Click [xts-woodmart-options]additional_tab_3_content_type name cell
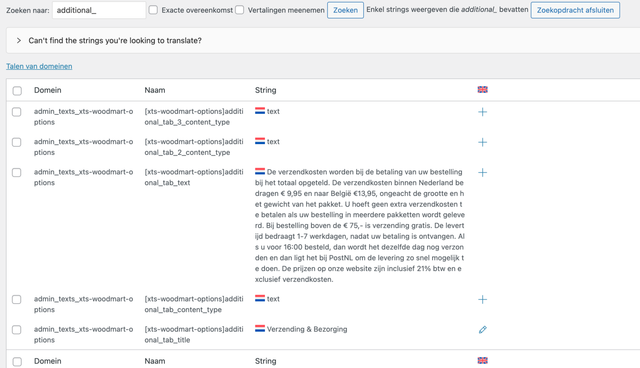This screenshot has height=368, width=640. click(x=194, y=117)
